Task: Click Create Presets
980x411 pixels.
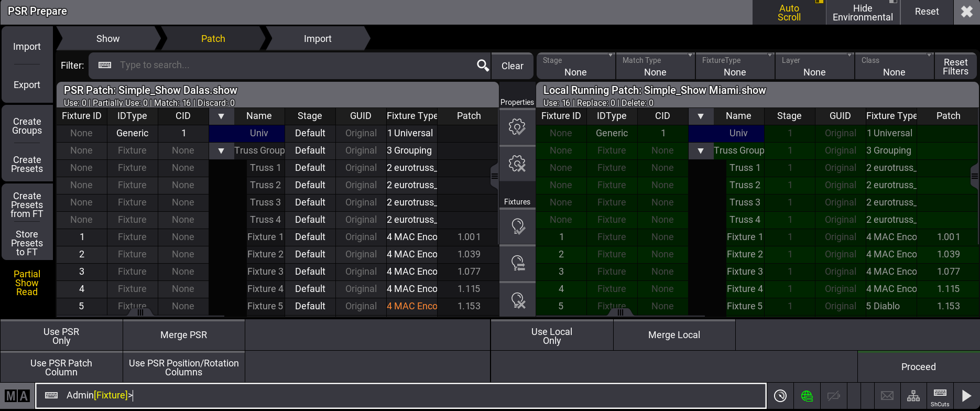Action: click(x=27, y=164)
